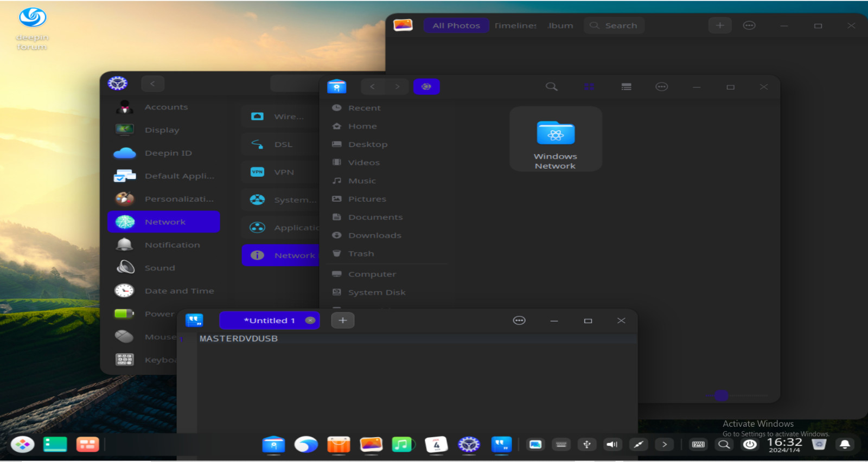Select Date and Time in Control Center
Screen dimensions: 868x462
point(164,291)
